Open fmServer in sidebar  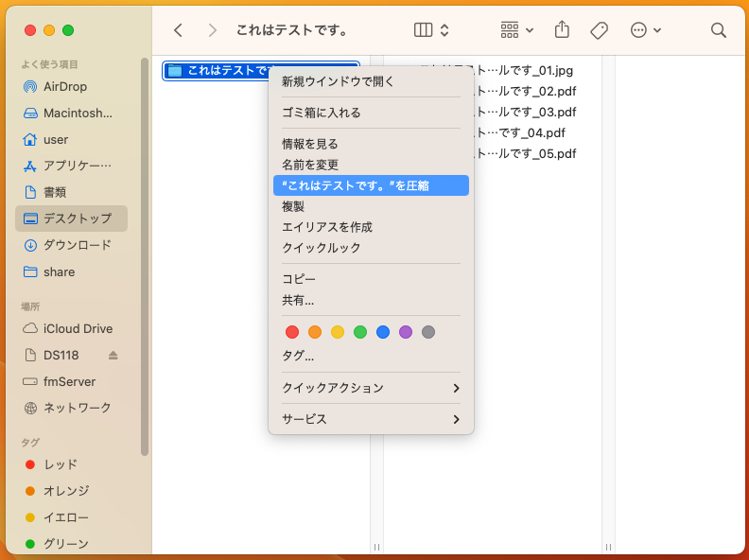coord(72,381)
